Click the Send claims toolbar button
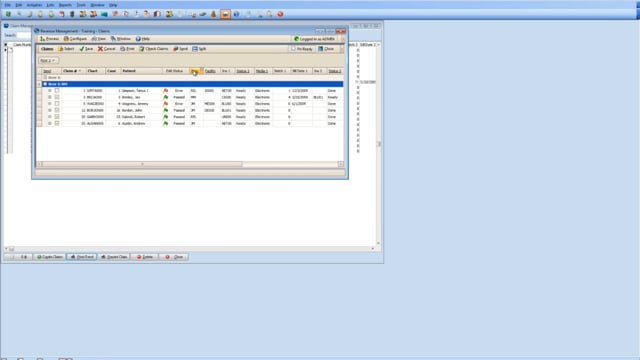Viewport: 640px width, 360px height. pos(180,49)
